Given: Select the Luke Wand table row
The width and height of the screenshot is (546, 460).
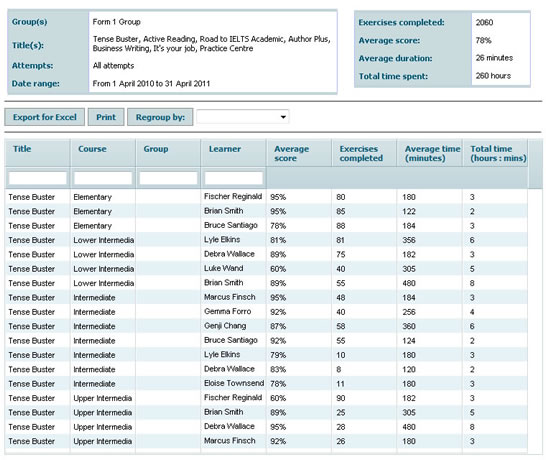Looking at the screenshot, I should 266,268.
